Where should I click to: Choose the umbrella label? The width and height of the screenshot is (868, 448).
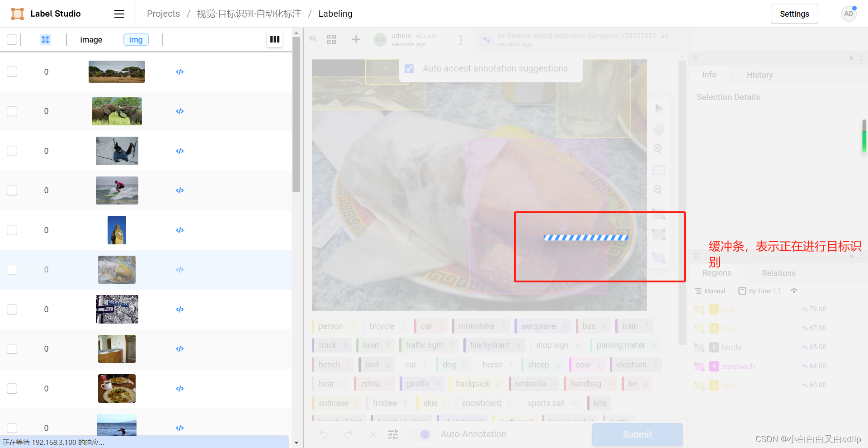click(x=534, y=384)
